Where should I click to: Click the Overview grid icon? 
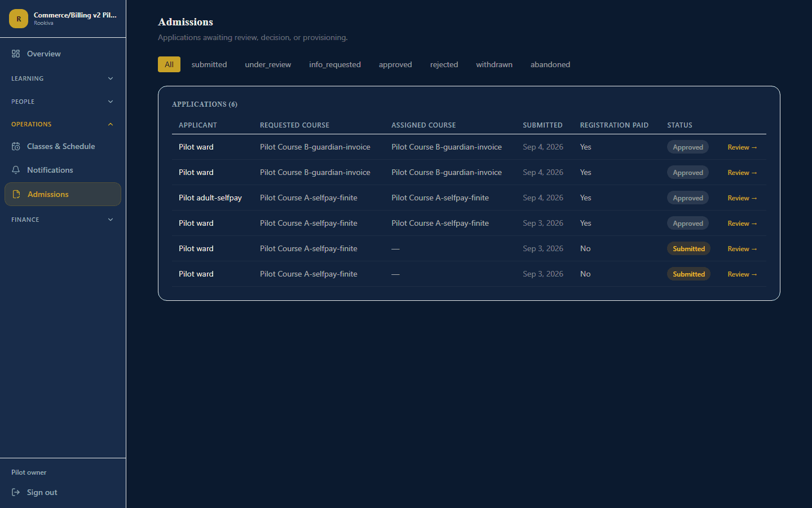click(16, 54)
